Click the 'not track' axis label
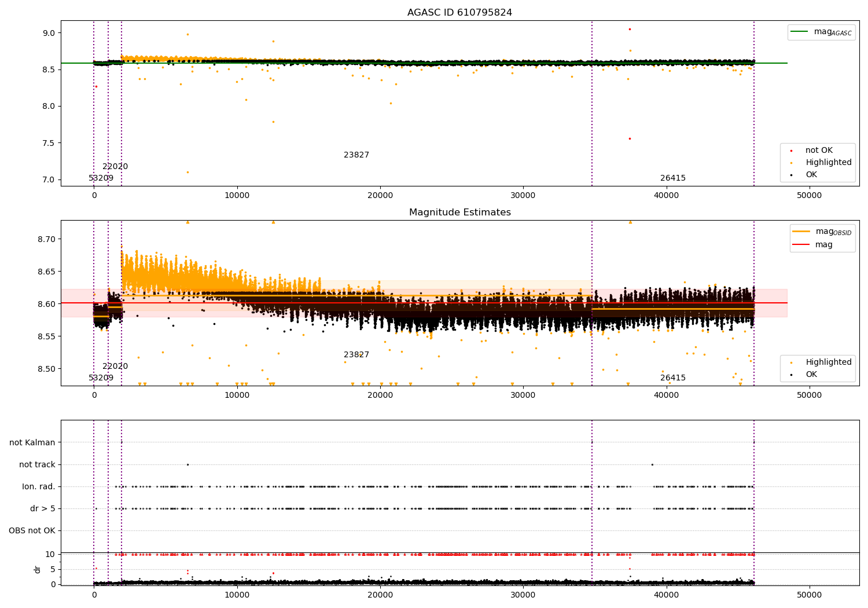 [x=37, y=465]
